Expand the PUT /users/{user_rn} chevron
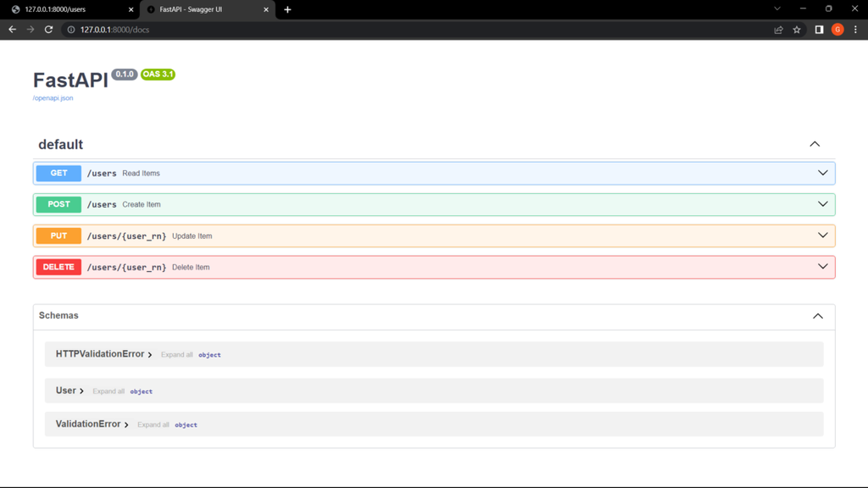Screen dimensions: 868x488 [822, 236]
